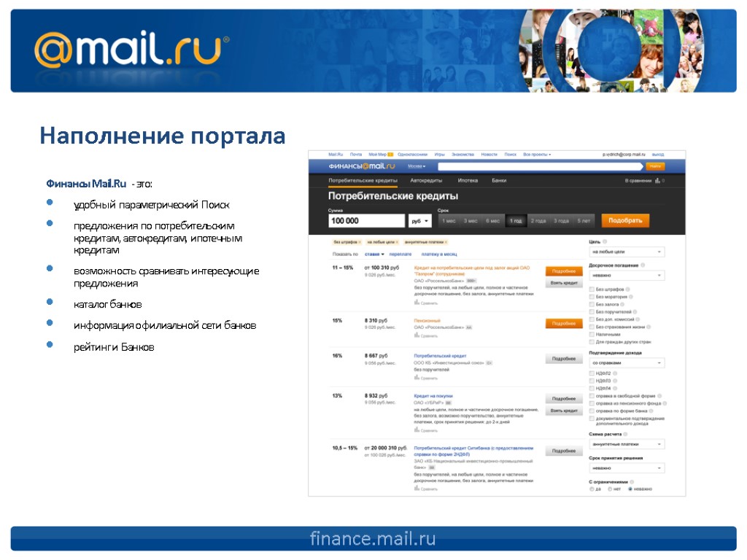Click Взять кредит for the Россельхозбанк Газпром offer
747x560 pixels.
564,283
